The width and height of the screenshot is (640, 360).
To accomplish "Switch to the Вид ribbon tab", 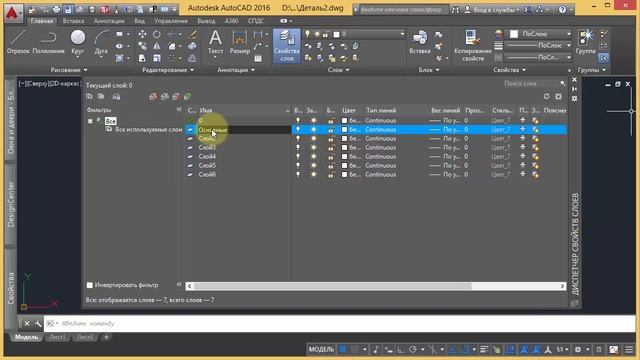I will (140, 21).
